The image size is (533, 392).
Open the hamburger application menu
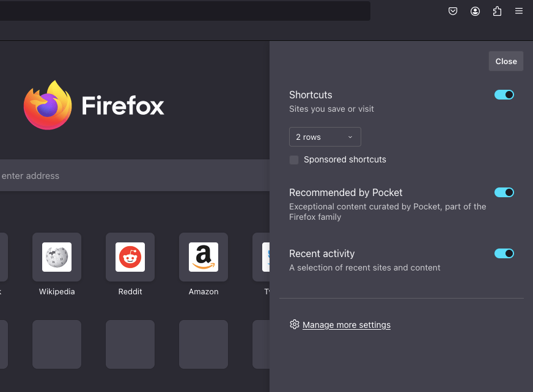519,11
